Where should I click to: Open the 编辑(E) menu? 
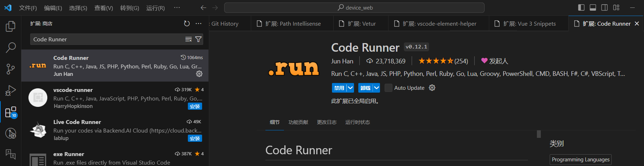tap(53, 8)
